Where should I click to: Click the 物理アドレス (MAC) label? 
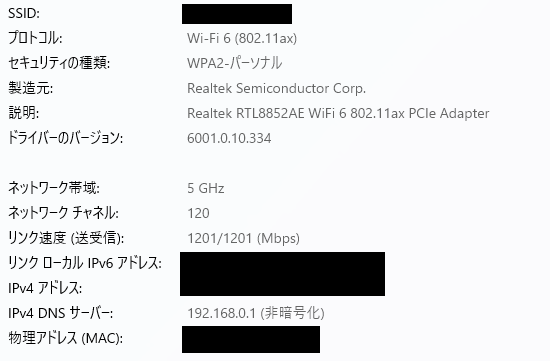[65, 338]
